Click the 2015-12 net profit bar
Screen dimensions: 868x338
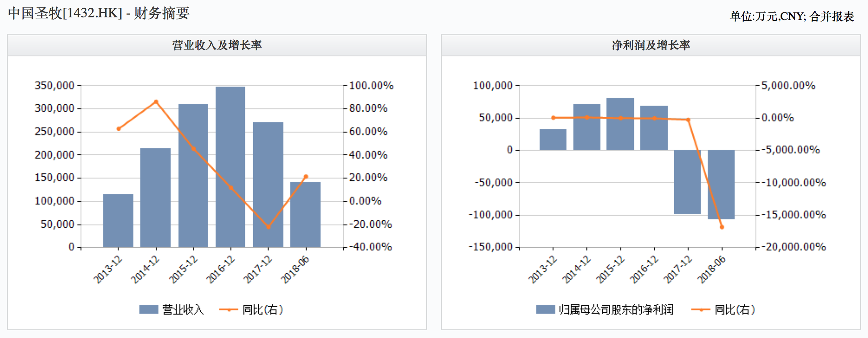click(x=620, y=124)
